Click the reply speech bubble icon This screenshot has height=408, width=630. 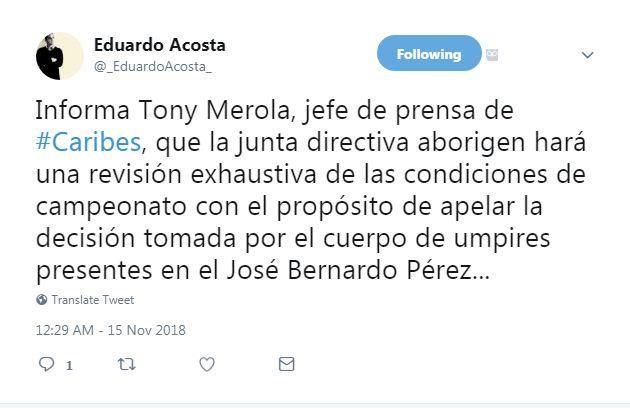pos(46,364)
